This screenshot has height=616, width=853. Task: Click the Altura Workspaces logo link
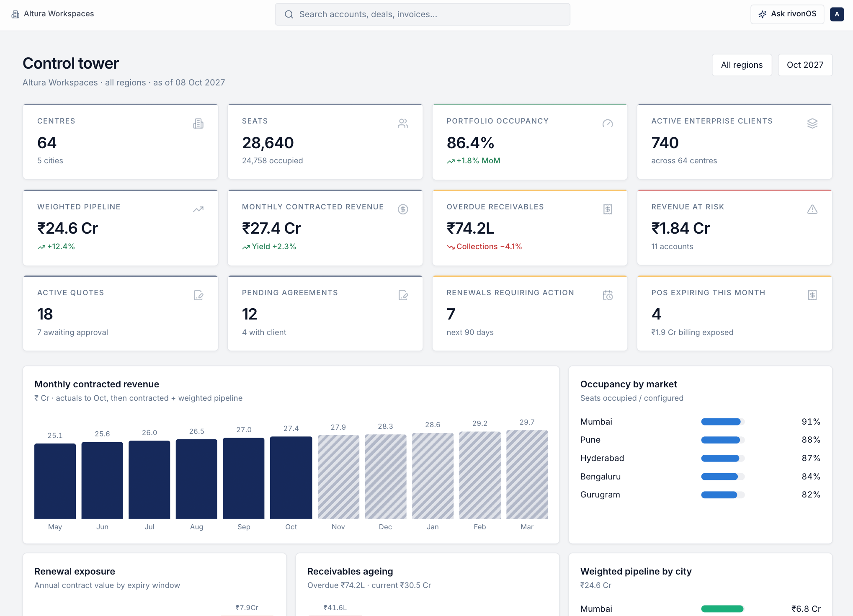coord(53,14)
